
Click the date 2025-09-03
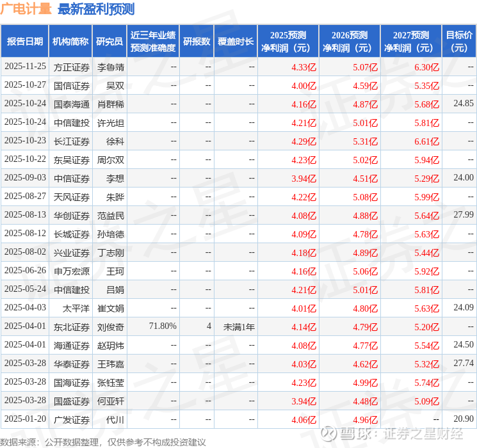[x=25, y=178]
